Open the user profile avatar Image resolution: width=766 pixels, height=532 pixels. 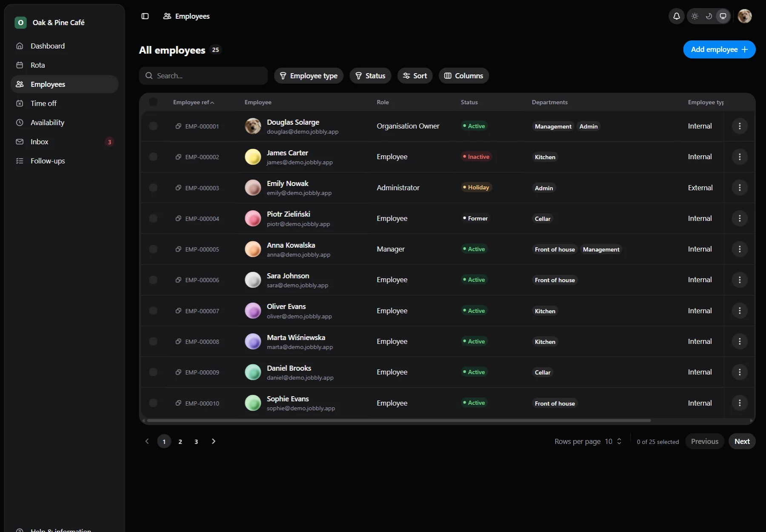click(744, 16)
